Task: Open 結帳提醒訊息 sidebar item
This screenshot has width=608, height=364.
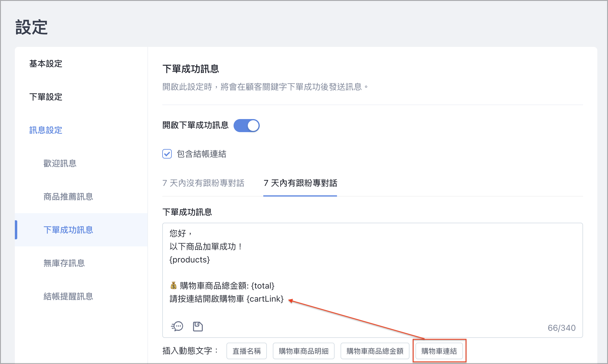Action: coord(68,296)
